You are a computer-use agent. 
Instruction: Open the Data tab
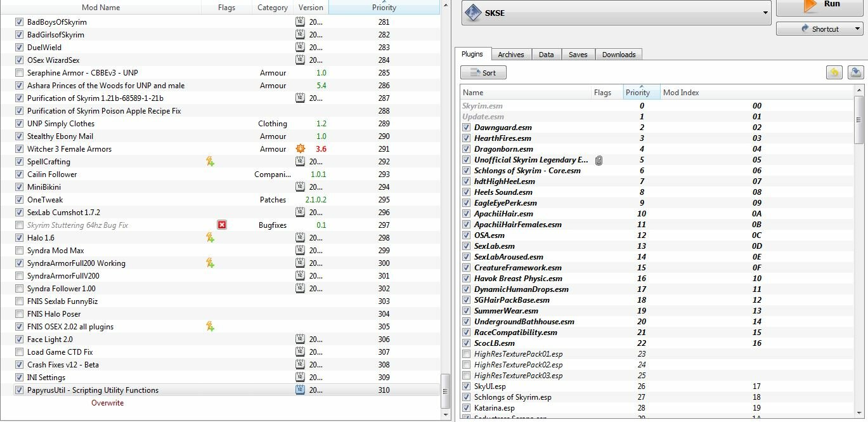point(547,55)
